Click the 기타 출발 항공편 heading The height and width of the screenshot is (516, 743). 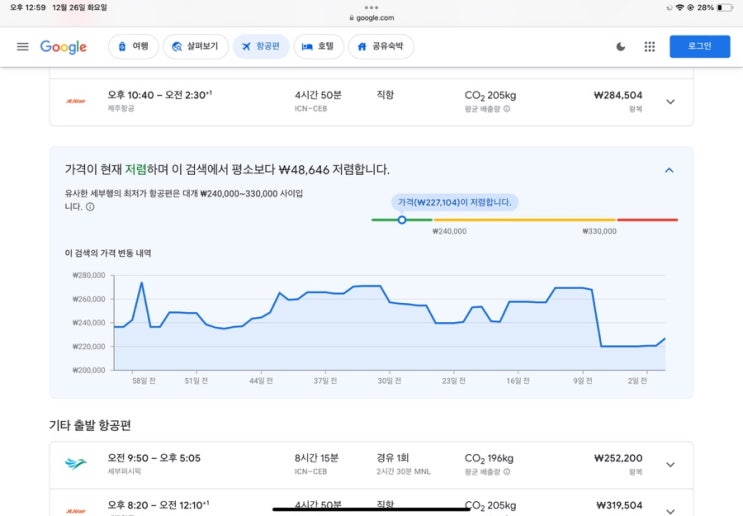[90, 425]
